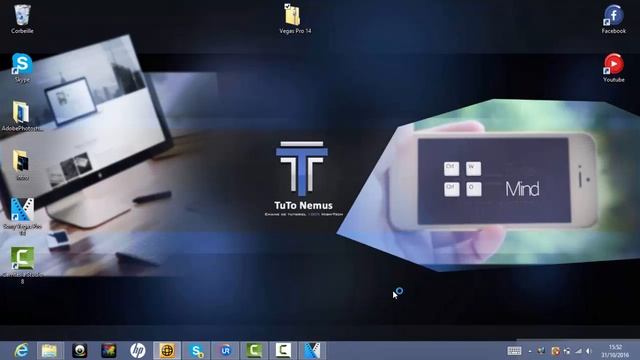Select the AdobePhotoshop folder on the desktop
The image size is (640, 360).
pyautogui.click(x=21, y=116)
